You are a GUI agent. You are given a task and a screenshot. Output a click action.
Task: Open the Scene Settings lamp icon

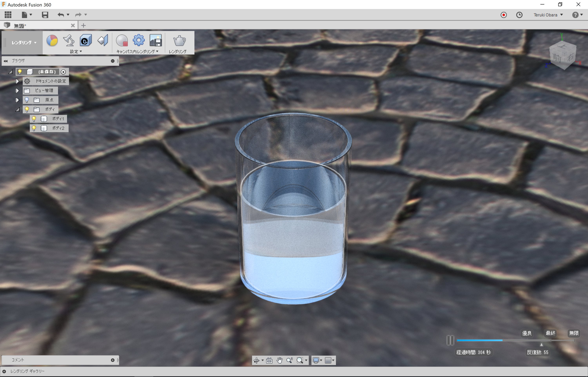(69, 41)
